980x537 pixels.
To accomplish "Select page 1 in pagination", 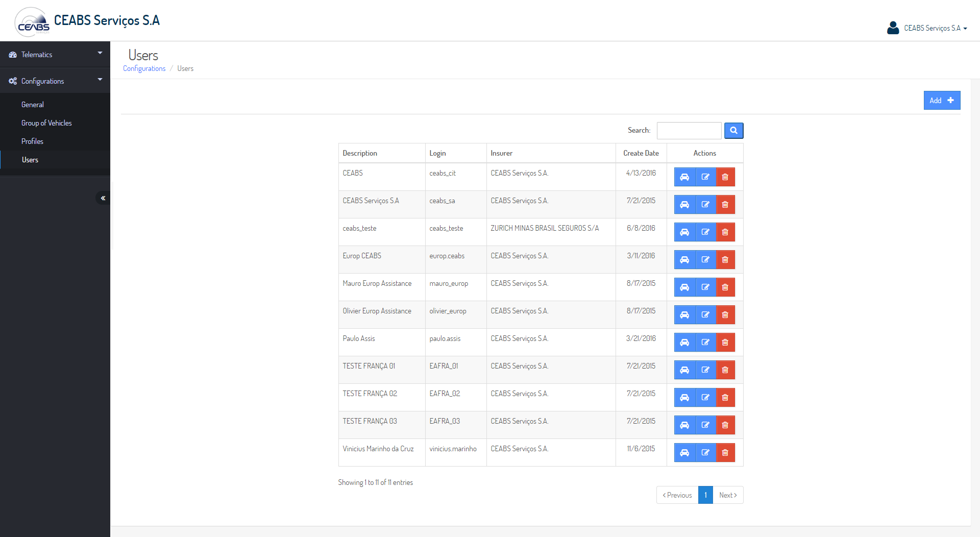I will (705, 495).
